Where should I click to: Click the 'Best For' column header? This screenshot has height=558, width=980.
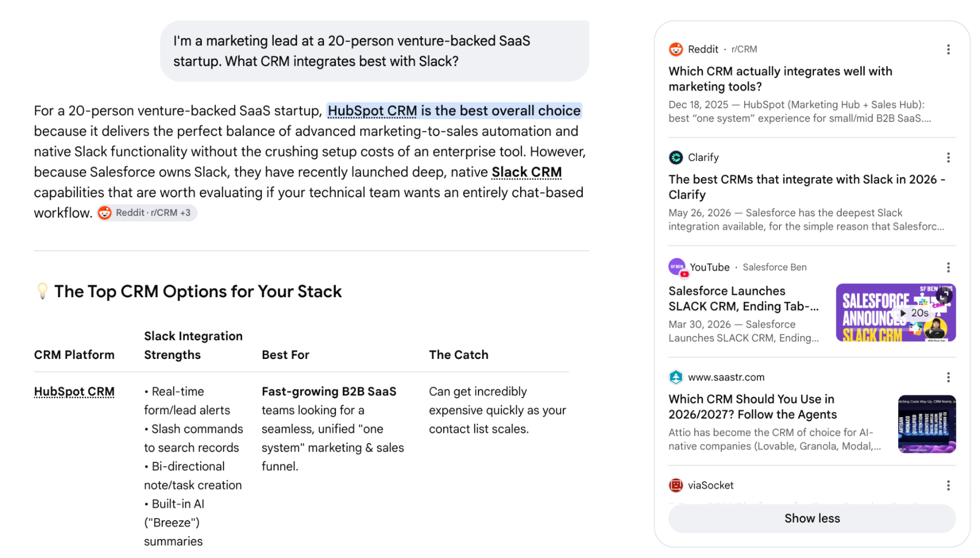click(285, 355)
